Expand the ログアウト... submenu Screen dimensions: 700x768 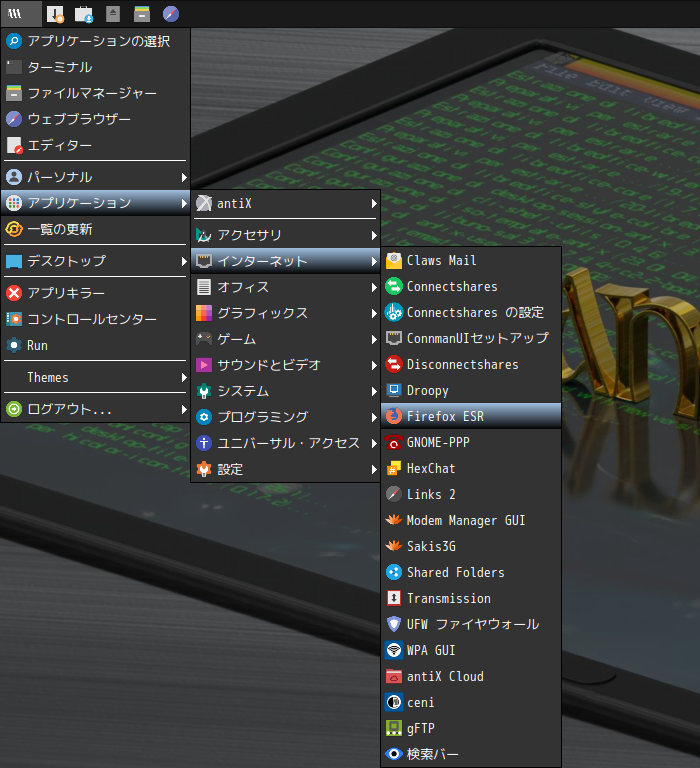96,409
